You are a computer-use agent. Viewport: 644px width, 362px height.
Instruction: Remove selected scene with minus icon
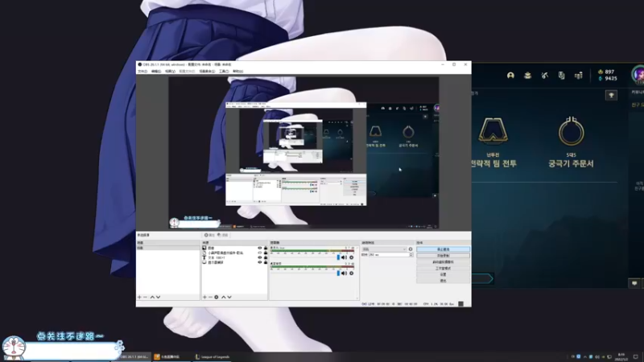click(x=145, y=297)
